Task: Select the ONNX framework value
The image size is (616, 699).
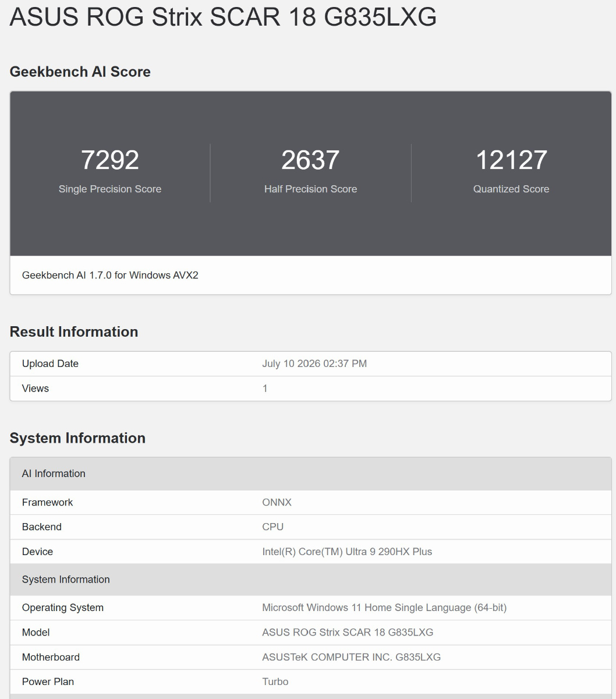Action: (x=277, y=502)
